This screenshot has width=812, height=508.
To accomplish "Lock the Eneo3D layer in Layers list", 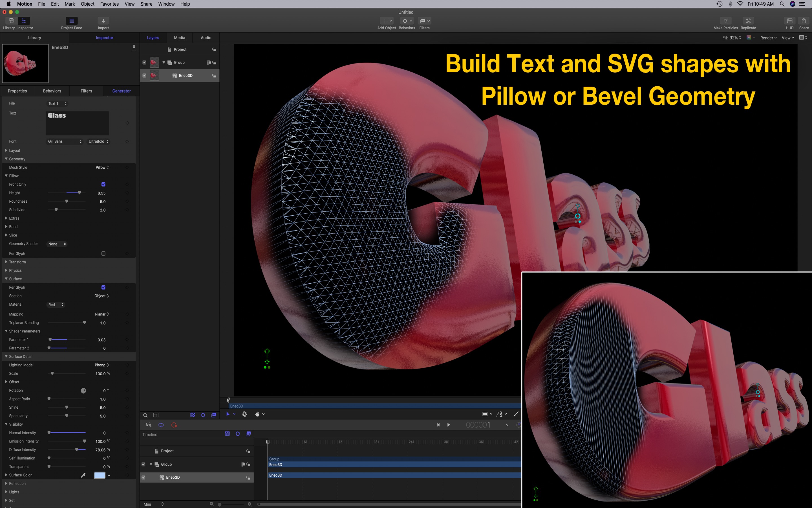I will coord(214,76).
